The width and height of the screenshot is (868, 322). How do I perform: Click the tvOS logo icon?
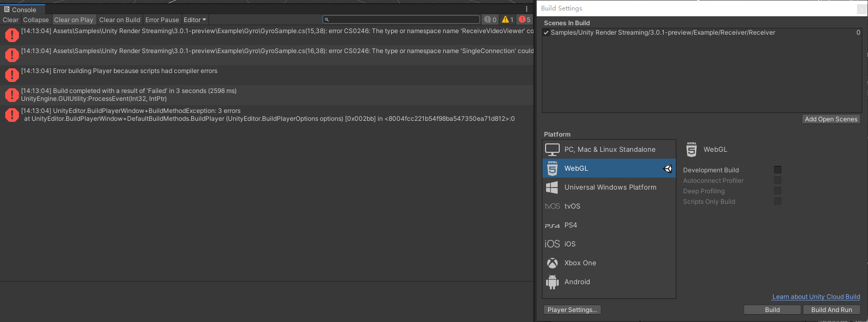click(552, 206)
